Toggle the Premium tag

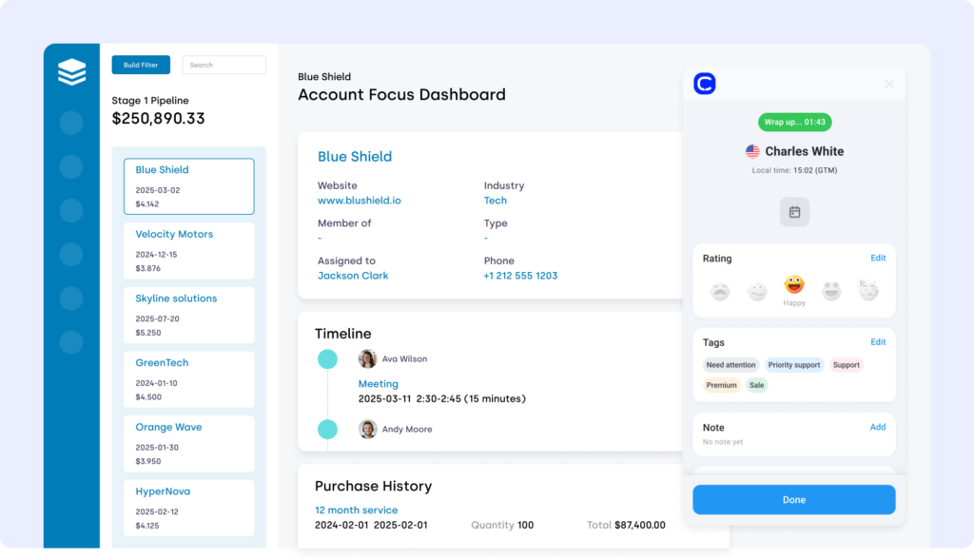pyautogui.click(x=721, y=385)
